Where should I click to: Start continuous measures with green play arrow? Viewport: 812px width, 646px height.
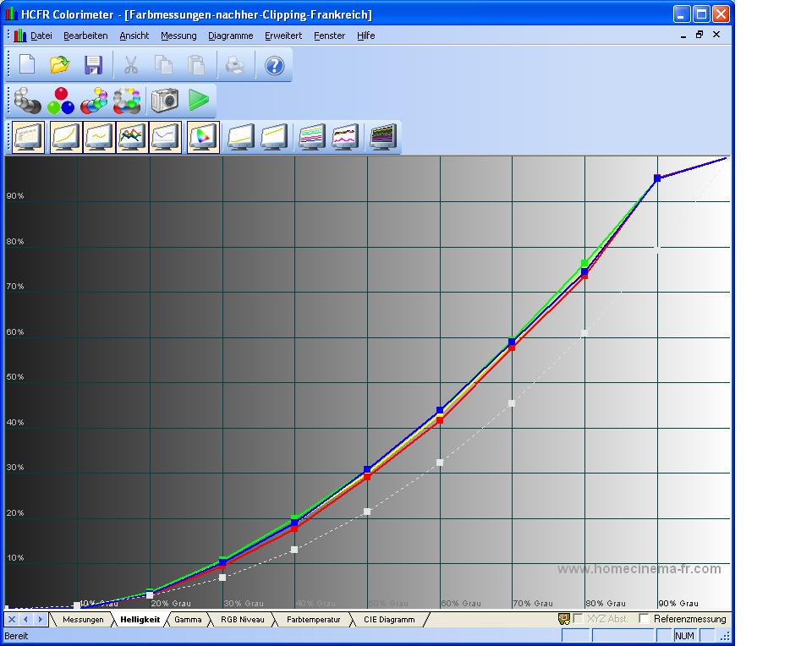click(198, 101)
